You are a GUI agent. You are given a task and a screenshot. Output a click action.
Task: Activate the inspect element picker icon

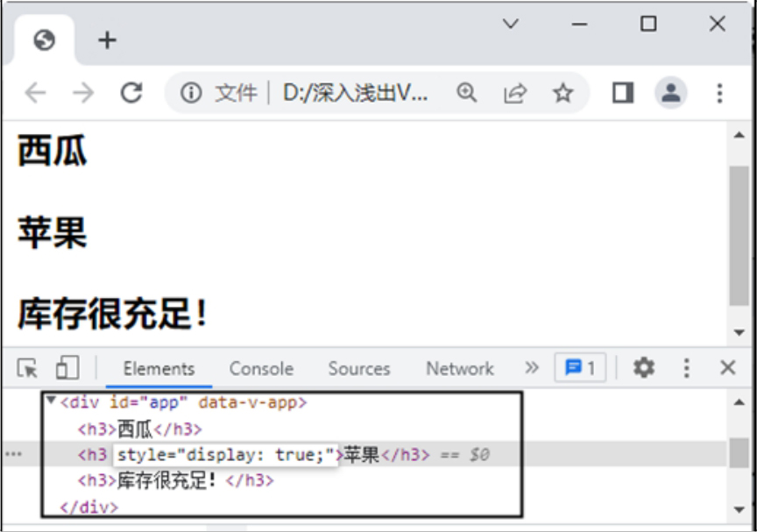pyautogui.click(x=27, y=368)
